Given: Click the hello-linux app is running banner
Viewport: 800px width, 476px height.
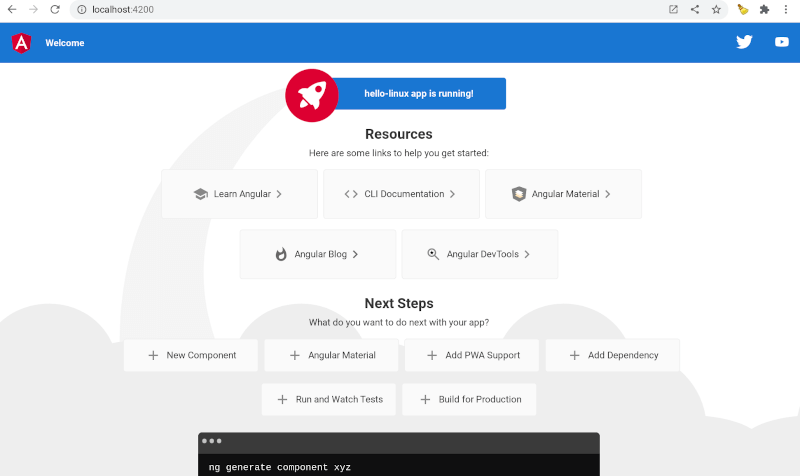Looking at the screenshot, I should 419,93.
